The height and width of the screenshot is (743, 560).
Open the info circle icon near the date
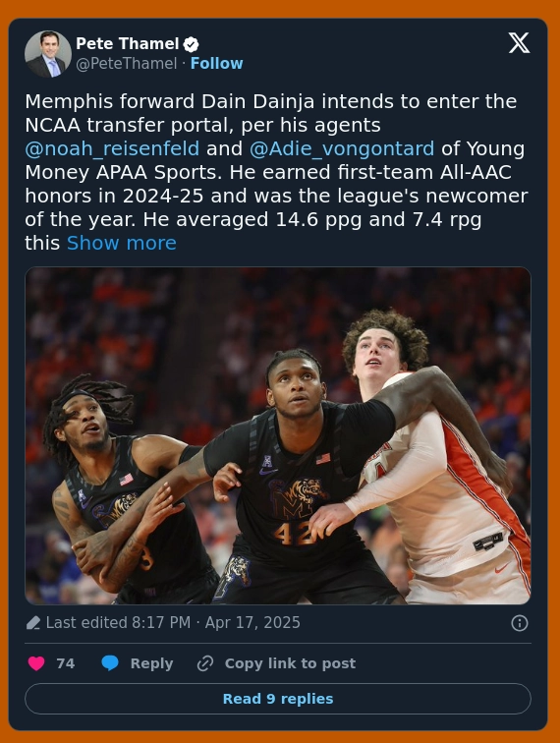point(520,623)
